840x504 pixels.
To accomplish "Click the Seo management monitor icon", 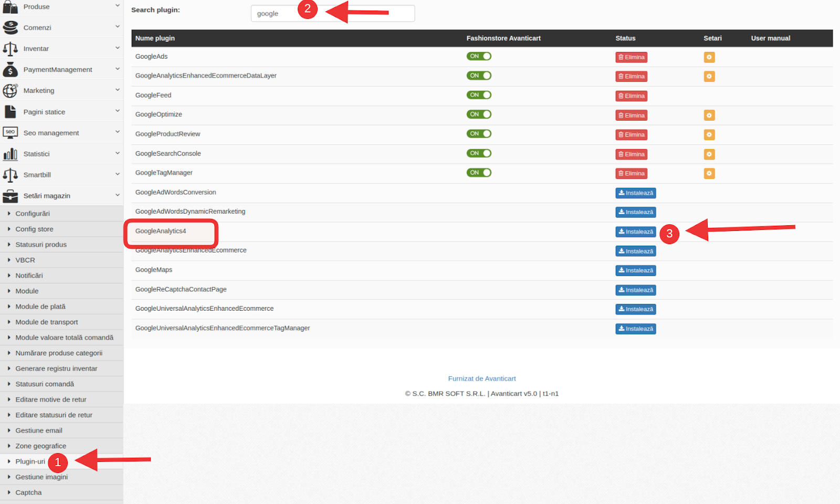I will (10, 133).
